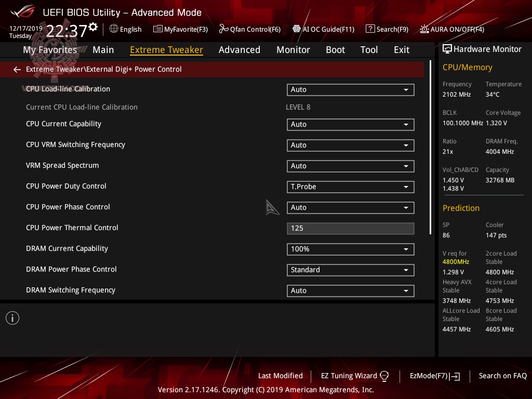Image resolution: width=532 pixels, height=399 pixels.
Task: Click the ROG logo icon
Action: tap(23, 11)
